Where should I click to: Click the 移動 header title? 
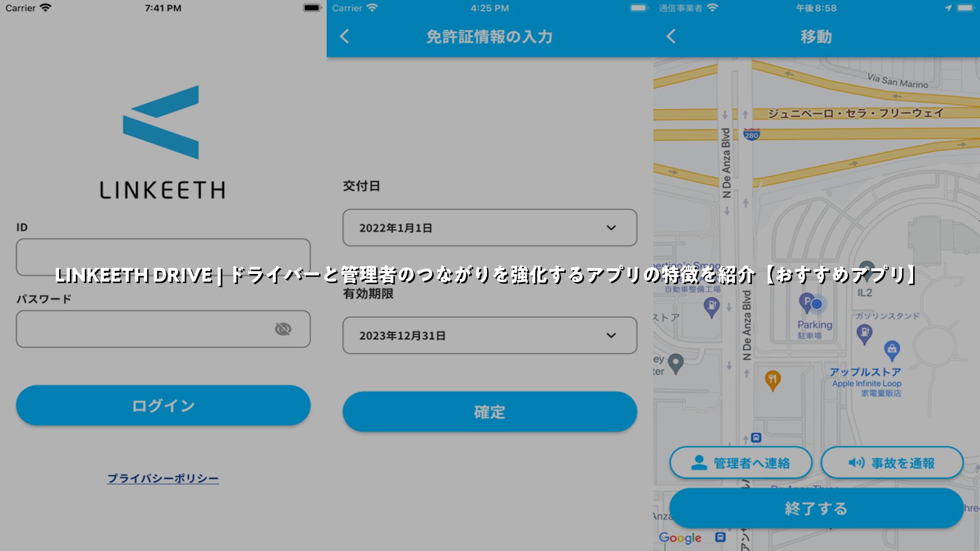pos(816,37)
